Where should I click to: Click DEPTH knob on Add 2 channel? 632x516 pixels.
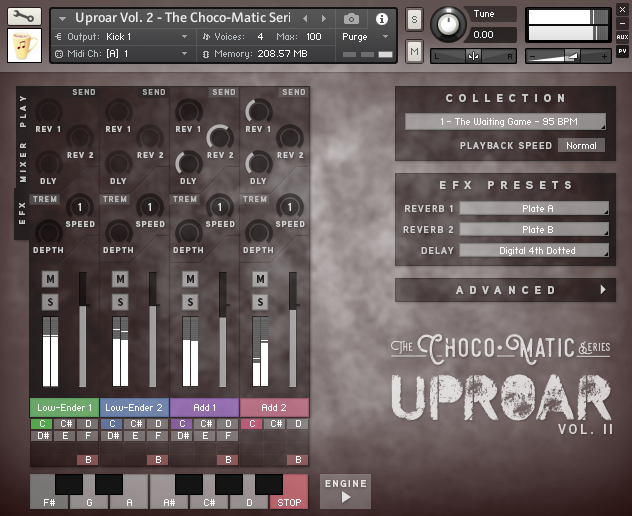259,233
